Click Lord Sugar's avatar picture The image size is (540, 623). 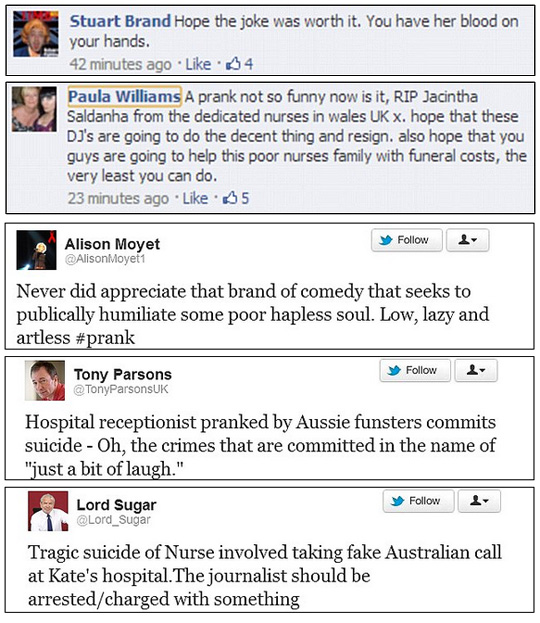(48, 511)
